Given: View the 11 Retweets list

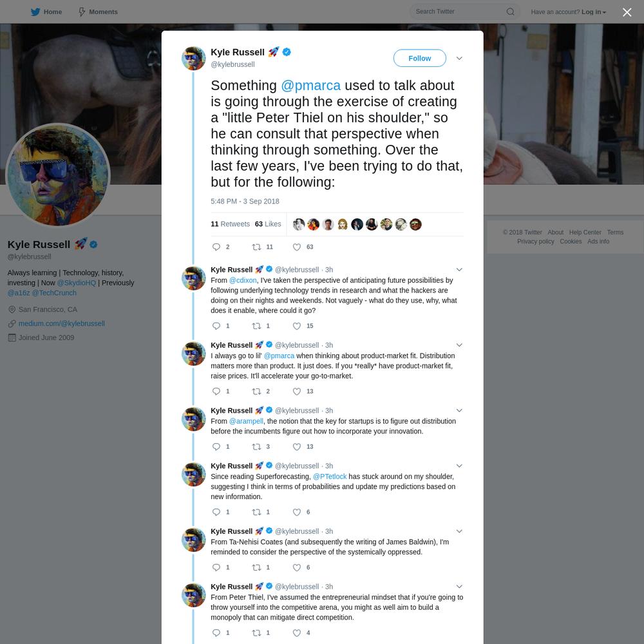Looking at the screenshot, I should pyautogui.click(x=230, y=224).
